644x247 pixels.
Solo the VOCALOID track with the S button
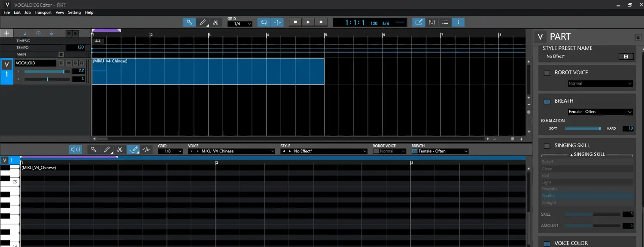(75, 63)
